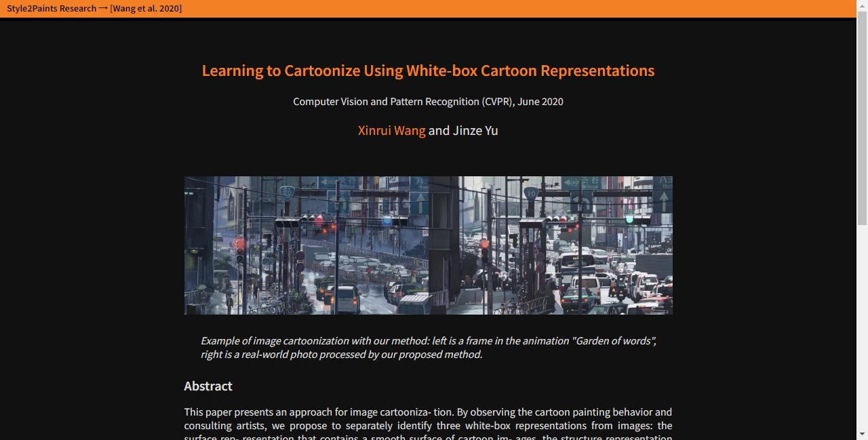Image resolution: width=868 pixels, height=440 pixels.
Task: Click the scrollbar up arrow
Action: pyautogui.click(x=863, y=5)
